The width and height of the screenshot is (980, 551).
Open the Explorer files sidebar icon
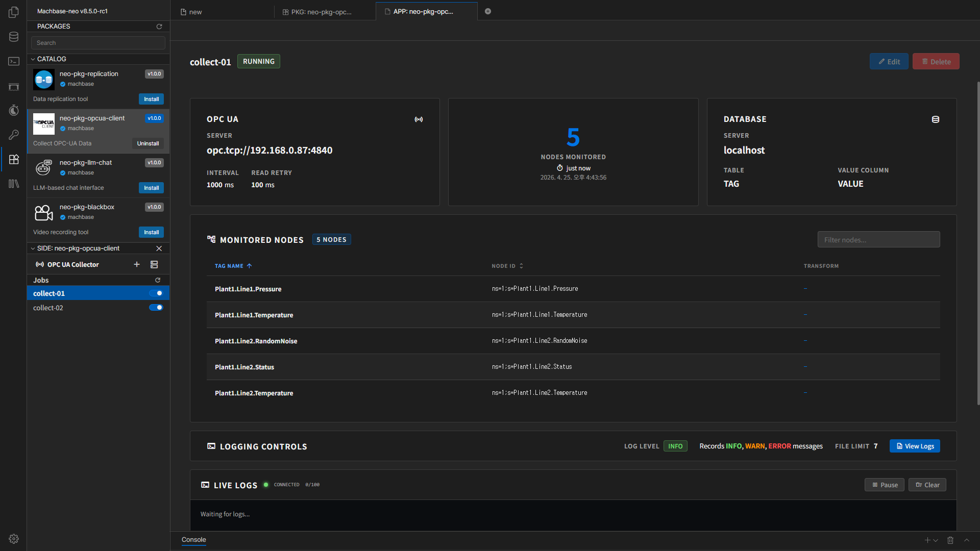[x=14, y=12]
